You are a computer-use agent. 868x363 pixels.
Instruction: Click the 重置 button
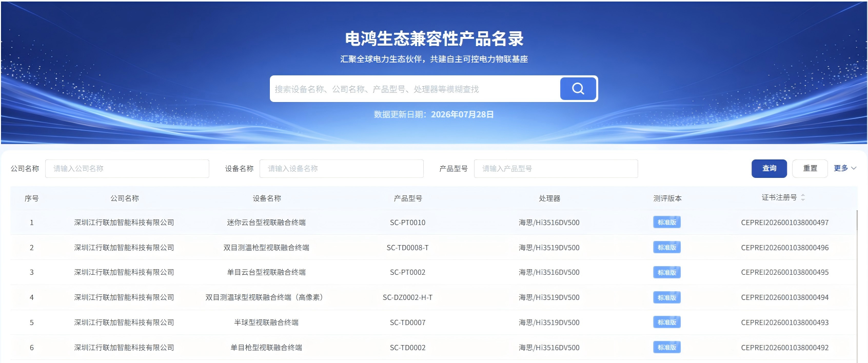point(810,169)
